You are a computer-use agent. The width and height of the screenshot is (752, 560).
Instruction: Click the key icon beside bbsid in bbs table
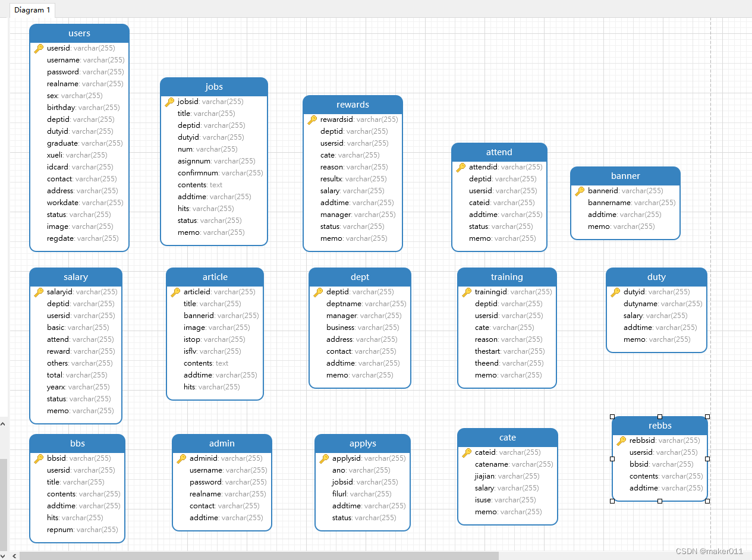[39, 458]
